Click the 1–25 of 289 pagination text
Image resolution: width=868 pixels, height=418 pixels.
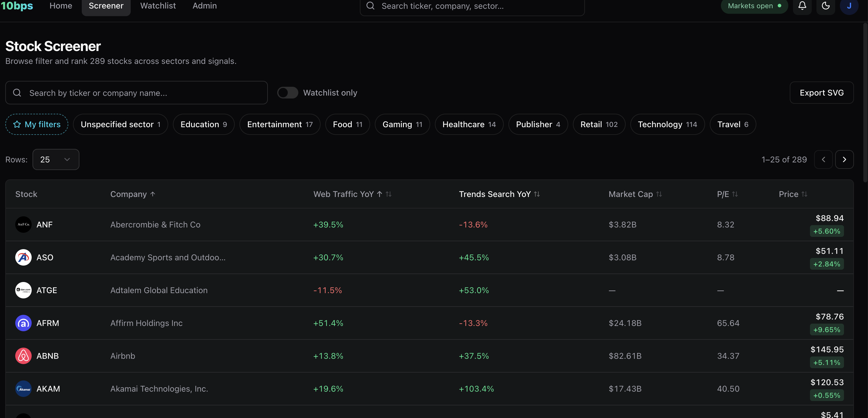click(784, 159)
